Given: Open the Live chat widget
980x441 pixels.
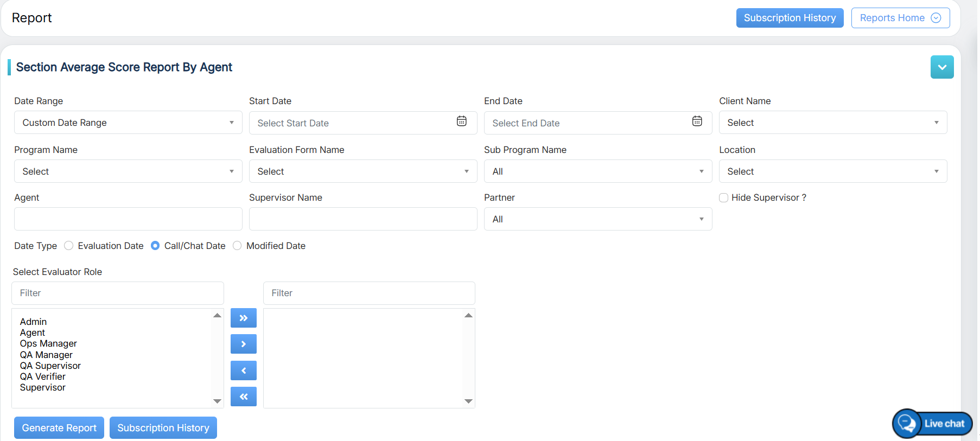Looking at the screenshot, I should (x=932, y=424).
